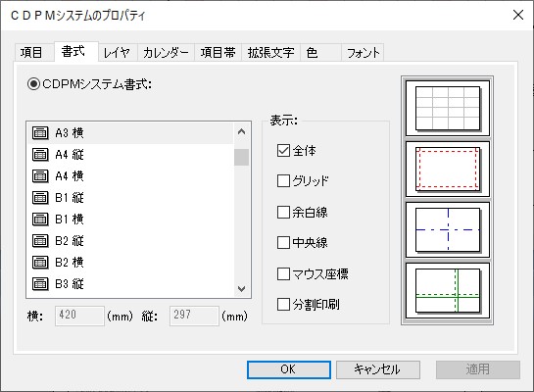Click the 縦 height field showing 297
Image resolution: width=534 pixels, height=392 pixels.
click(x=194, y=316)
